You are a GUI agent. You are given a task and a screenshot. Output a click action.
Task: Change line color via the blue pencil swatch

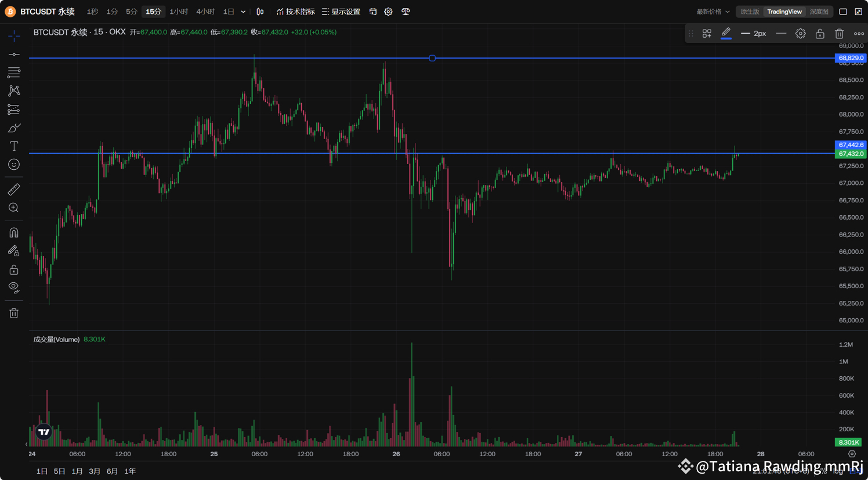(x=726, y=33)
